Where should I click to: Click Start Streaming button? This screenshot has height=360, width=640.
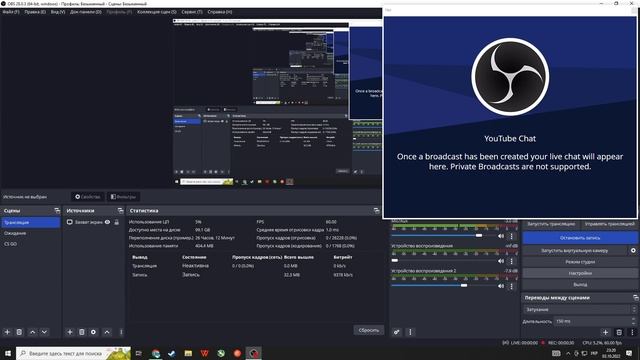pos(551,224)
